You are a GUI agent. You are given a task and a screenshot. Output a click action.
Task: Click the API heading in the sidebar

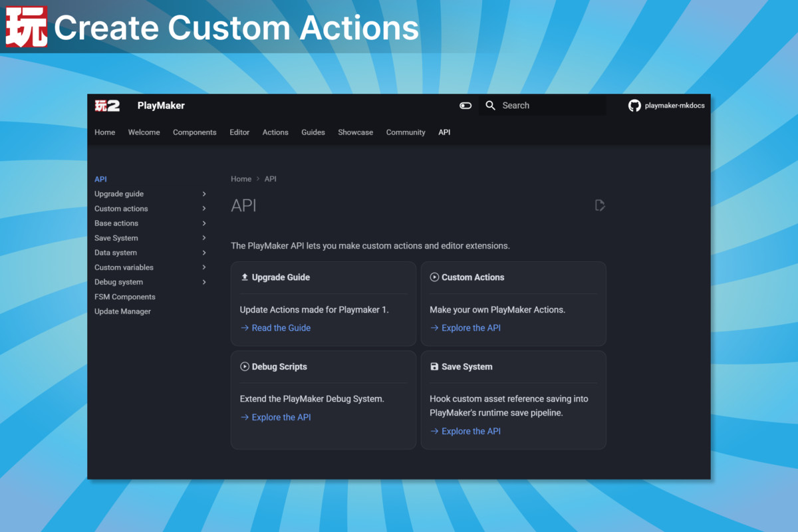coord(100,179)
